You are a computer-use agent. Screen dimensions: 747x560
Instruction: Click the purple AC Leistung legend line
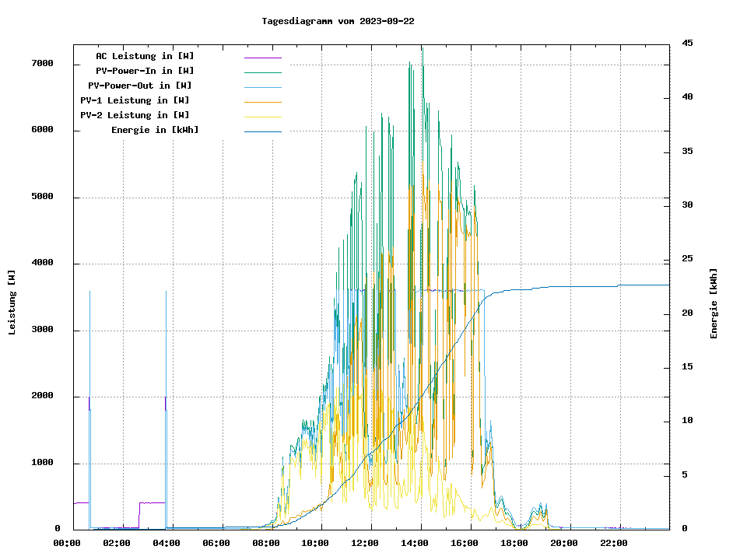(x=262, y=58)
